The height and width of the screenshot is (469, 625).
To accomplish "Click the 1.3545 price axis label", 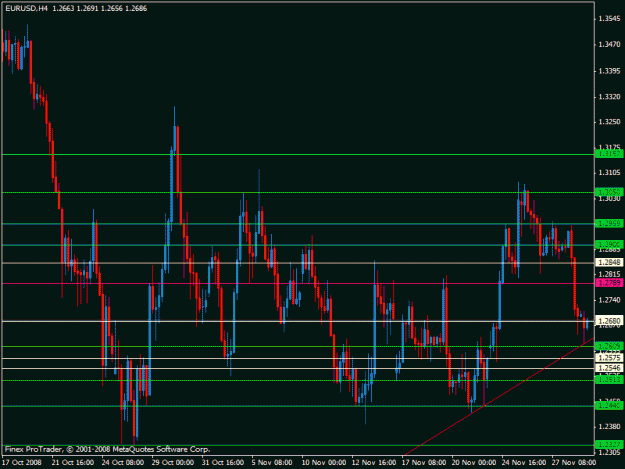I will (609, 19).
